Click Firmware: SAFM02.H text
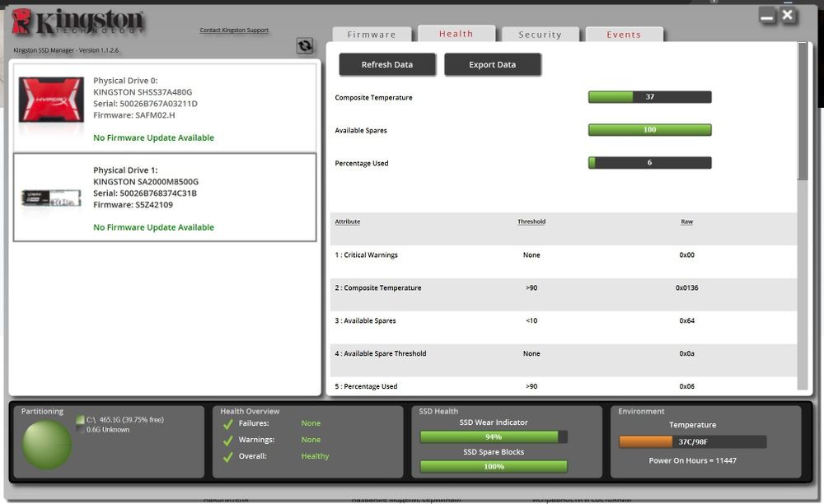Viewport: 824px width, 504px height. coord(134,115)
